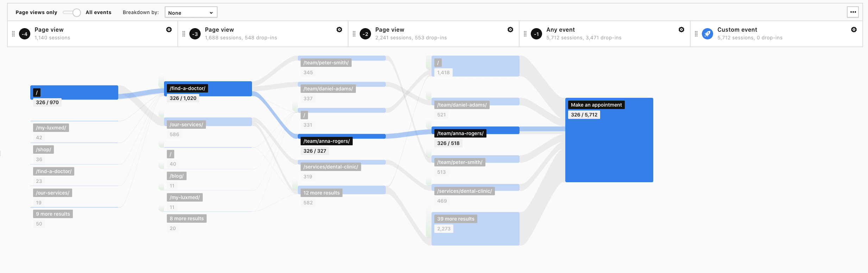Expand '9 more results' in step -4
Viewport: 868px width, 273px height.
53,214
